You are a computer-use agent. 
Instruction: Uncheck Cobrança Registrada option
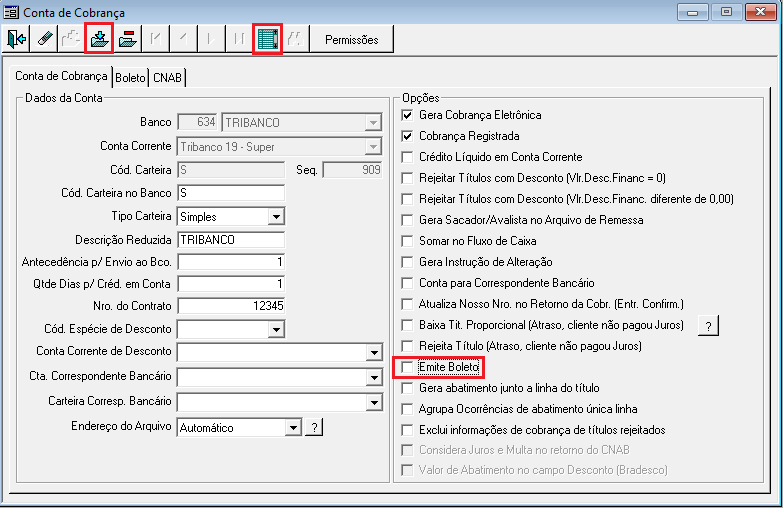(407, 136)
